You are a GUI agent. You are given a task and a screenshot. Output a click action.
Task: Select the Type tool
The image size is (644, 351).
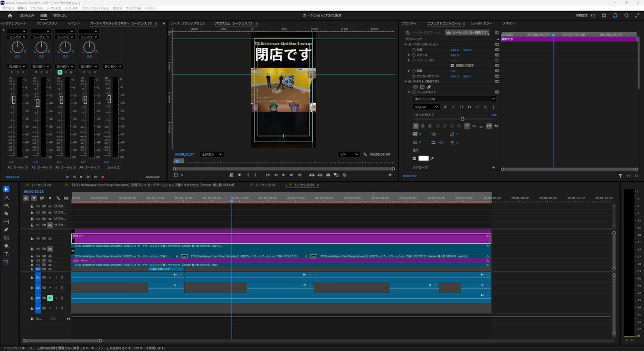[x=6, y=254]
